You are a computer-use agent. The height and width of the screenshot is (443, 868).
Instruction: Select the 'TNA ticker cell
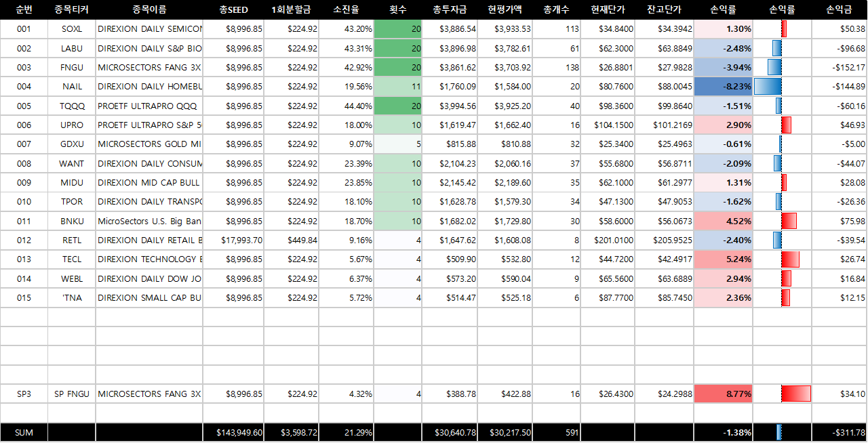point(71,297)
